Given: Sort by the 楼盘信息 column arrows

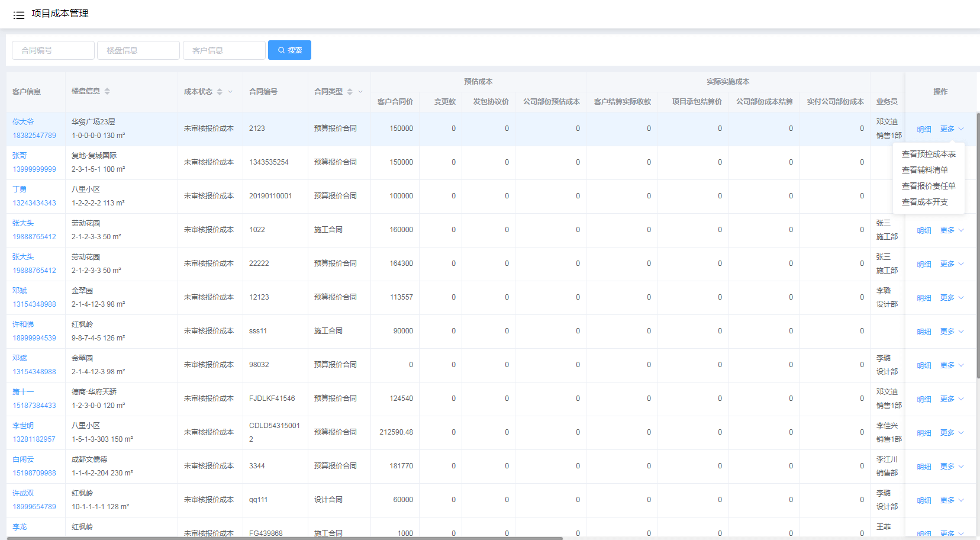Looking at the screenshot, I should click(x=107, y=91).
